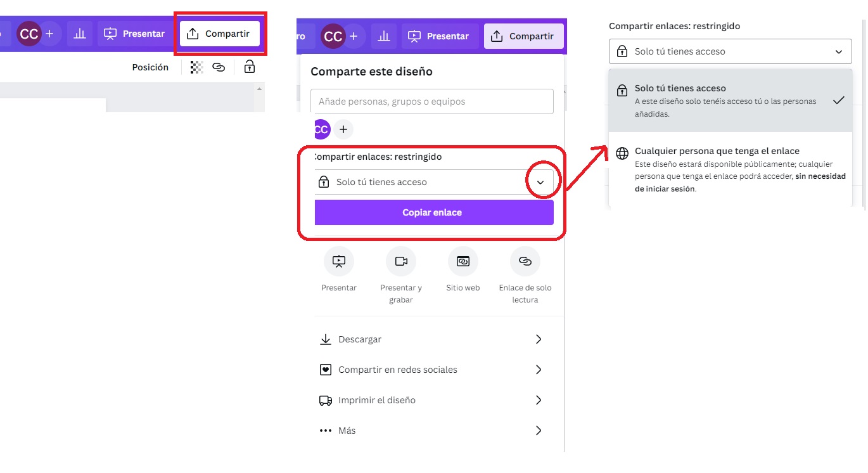Click the scrollbar up arrow under the lock icon
This screenshot has height=473, width=868.
[258, 89]
